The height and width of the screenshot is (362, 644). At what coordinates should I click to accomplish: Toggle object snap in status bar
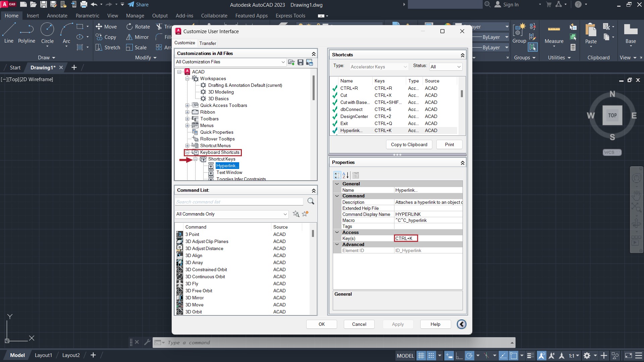coord(513,356)
